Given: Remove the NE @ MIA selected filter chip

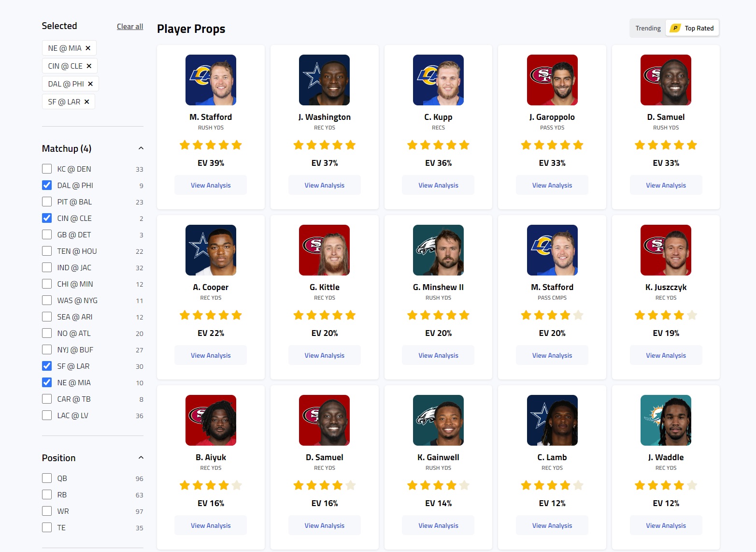Looking at the screenshot, I should click(88, 48).
